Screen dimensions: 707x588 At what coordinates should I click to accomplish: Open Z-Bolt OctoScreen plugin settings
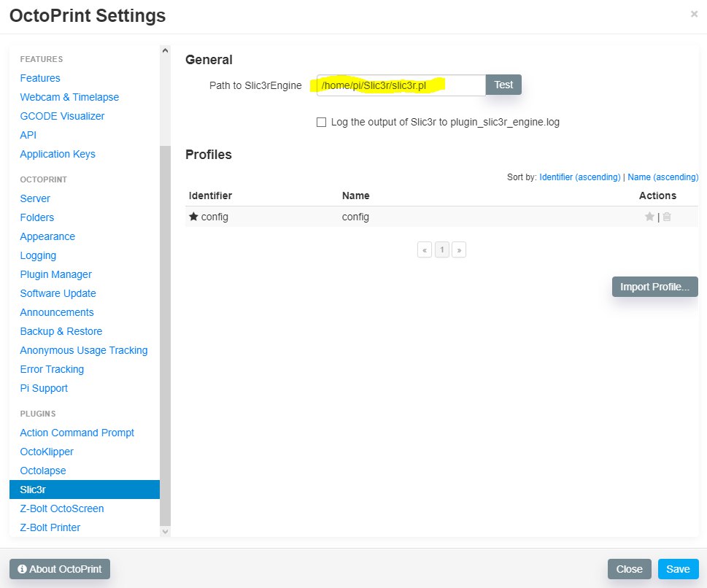click(x=62, y=508)
